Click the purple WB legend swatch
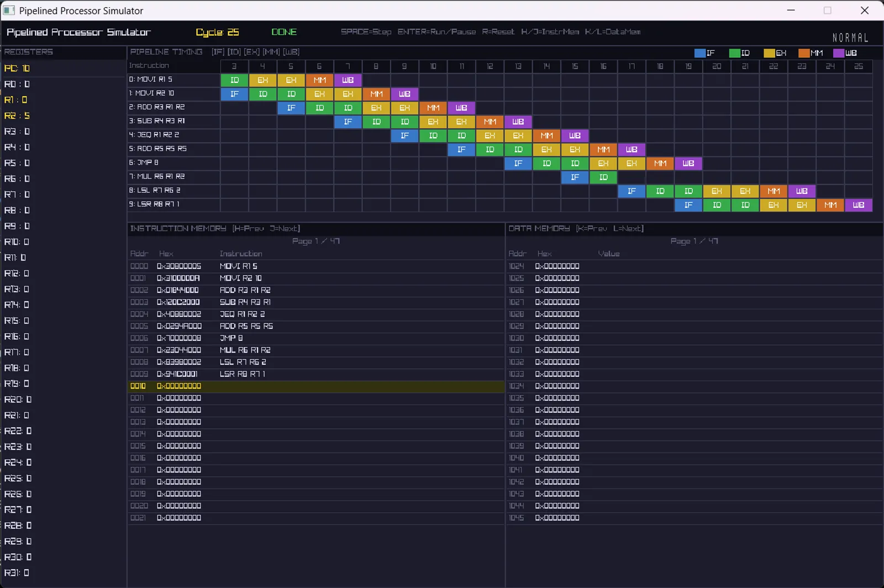 pyautogui.click(x=839, y=53)
